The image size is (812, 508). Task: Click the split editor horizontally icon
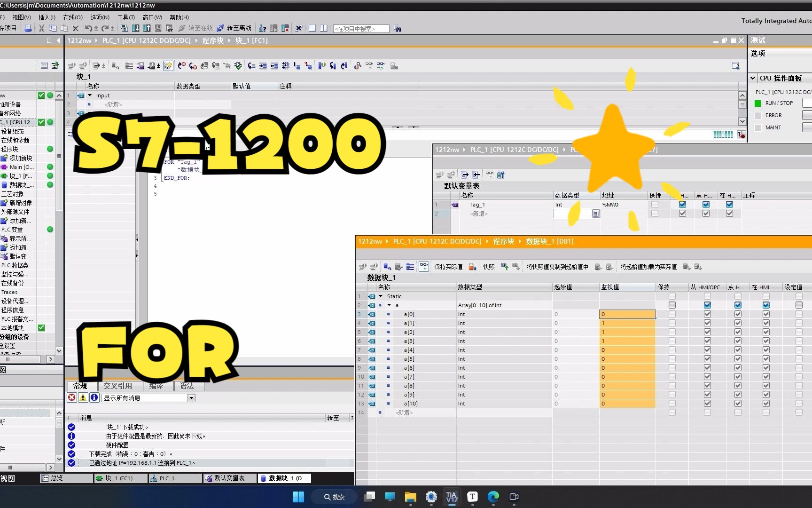(x=312, y=28)
